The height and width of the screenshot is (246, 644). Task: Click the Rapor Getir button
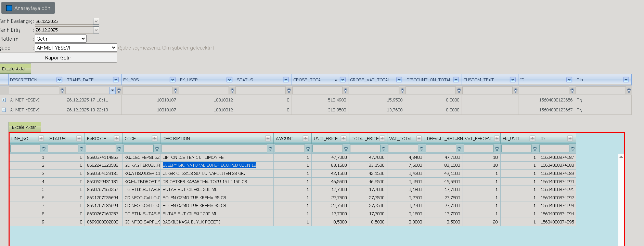pos(58,58)
